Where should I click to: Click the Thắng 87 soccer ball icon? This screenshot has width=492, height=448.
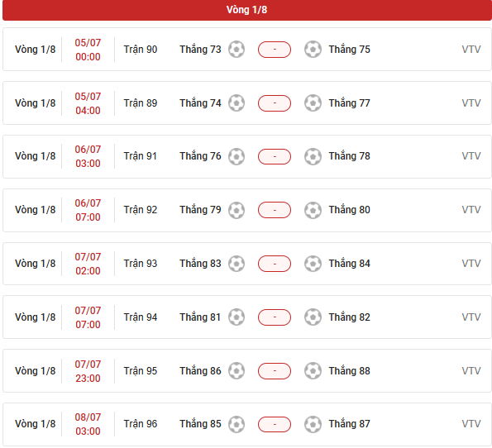coord(313,424)
